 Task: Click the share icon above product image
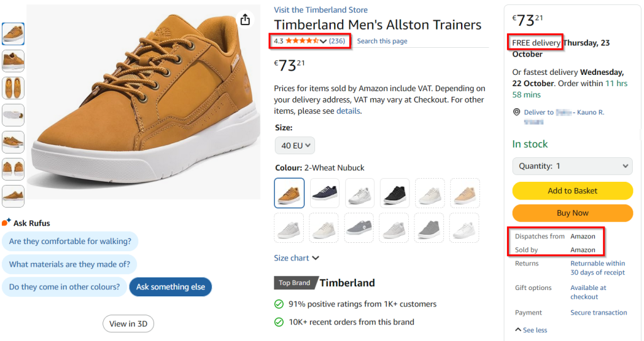click(x=245, y=20)
